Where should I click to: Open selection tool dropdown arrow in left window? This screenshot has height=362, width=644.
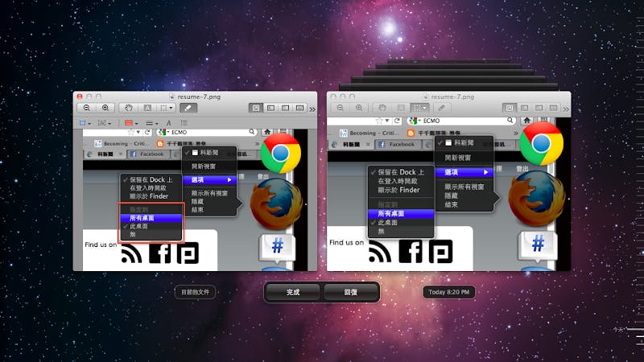[171, 108]
